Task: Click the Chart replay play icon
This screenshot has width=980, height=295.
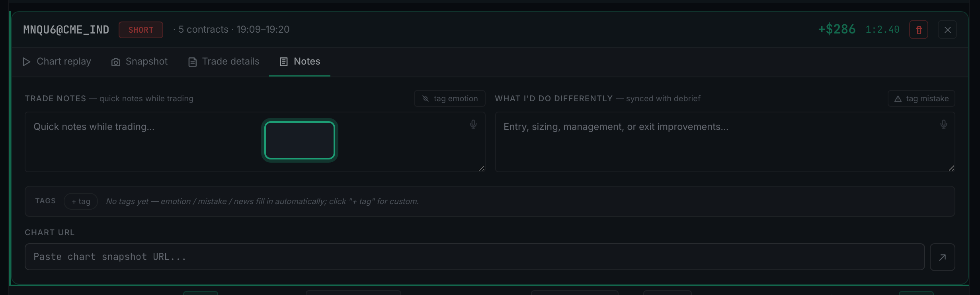Action: (x=26, y=62)
